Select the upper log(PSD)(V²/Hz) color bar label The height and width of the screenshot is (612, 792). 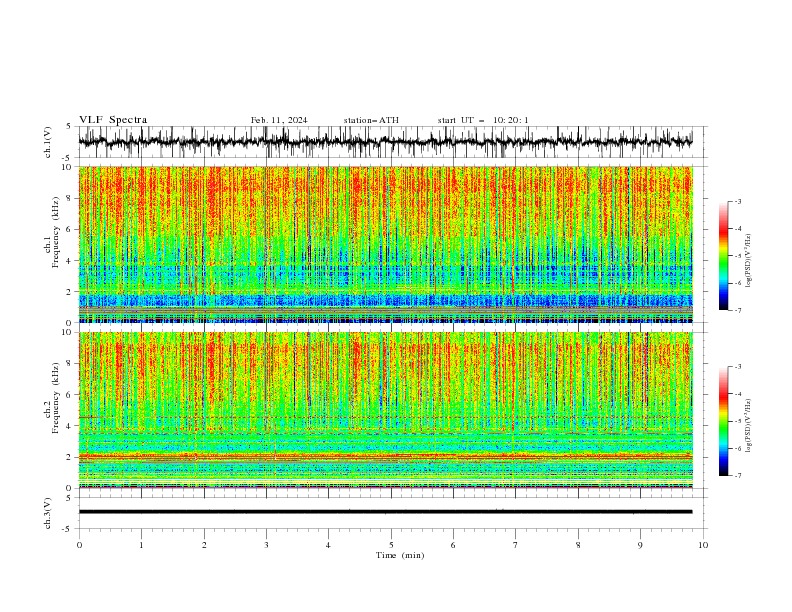749,261
